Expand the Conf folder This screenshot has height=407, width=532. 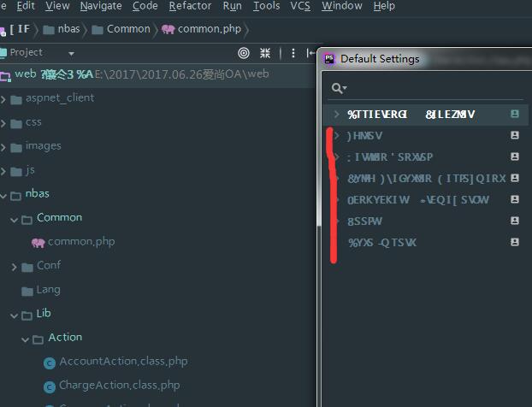(x=14, y=268)
